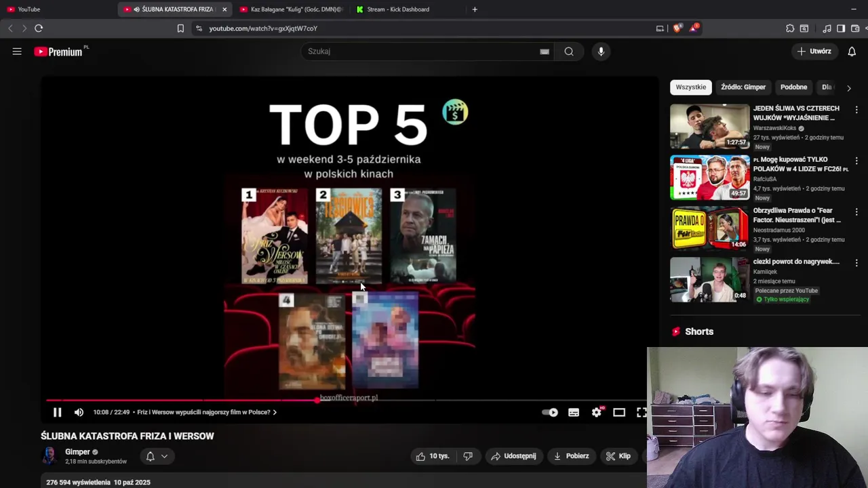Screen dimensions: 868x488
Task: Open options menu for ciezki powrot video
Action: click(856, 263)
